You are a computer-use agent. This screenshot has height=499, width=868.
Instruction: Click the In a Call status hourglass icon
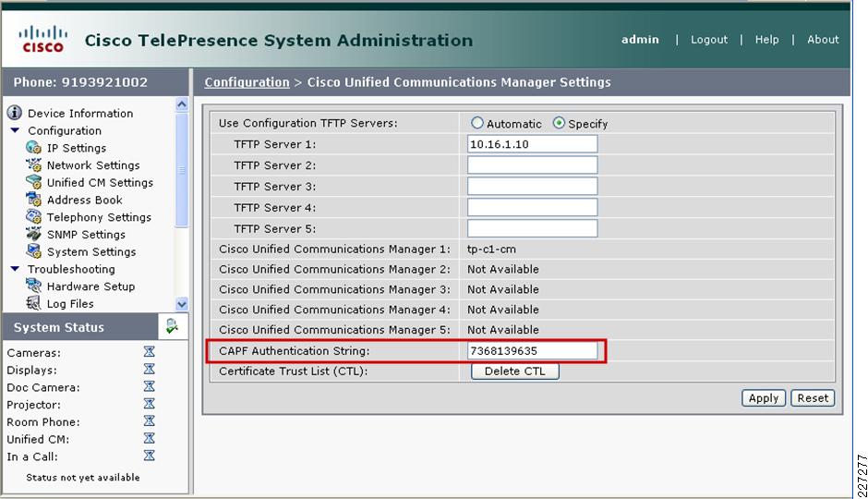[x=149, y=456]
